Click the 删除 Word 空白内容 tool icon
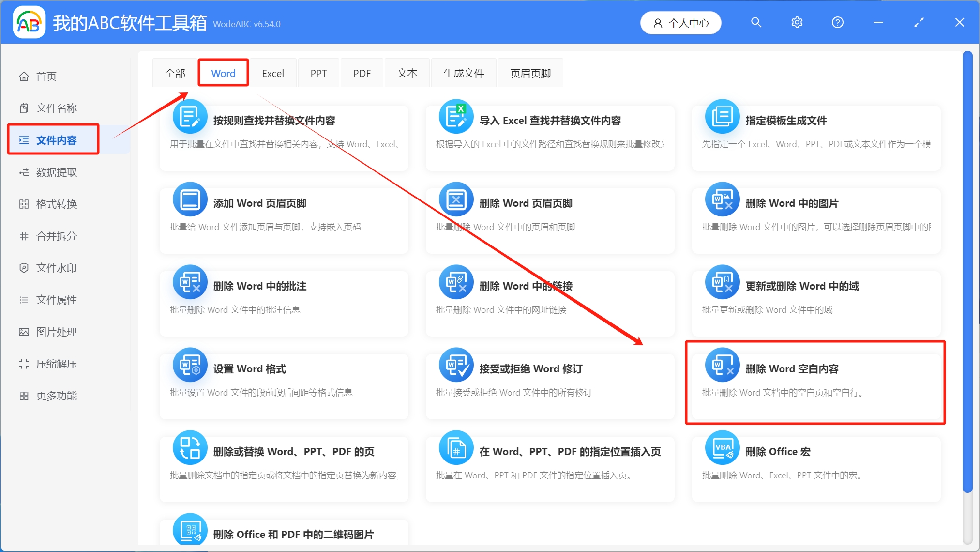 pyautogui.click(x=722, y=365)
